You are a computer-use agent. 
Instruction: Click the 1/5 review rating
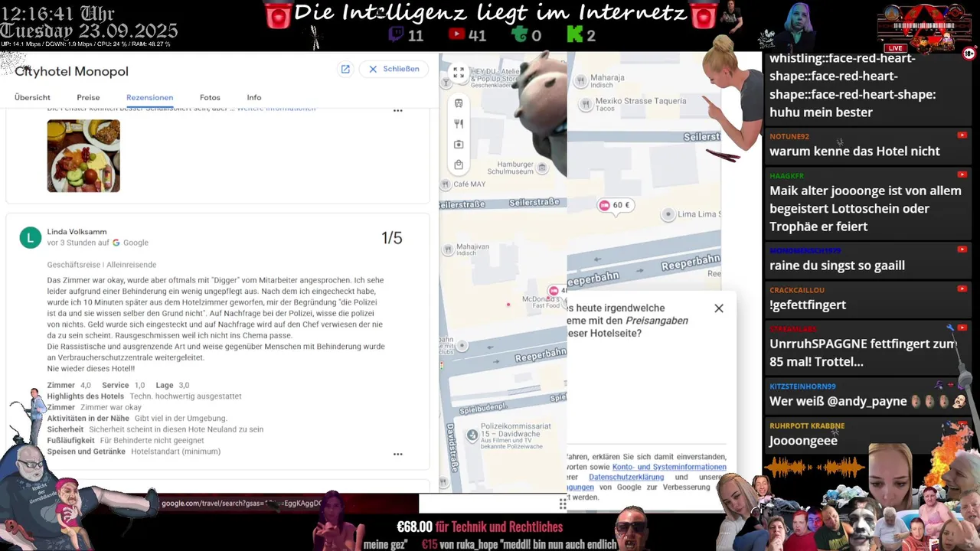coord(391,238)
